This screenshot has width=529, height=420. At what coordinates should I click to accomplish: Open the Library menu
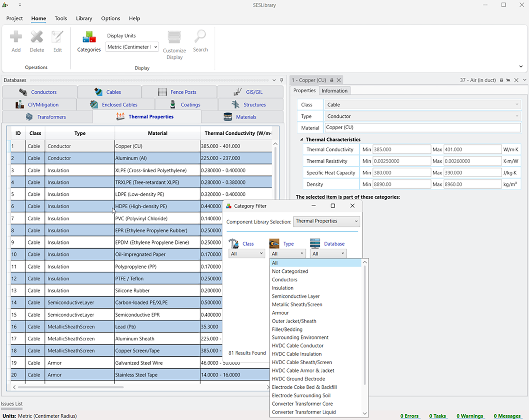[84, 18]
